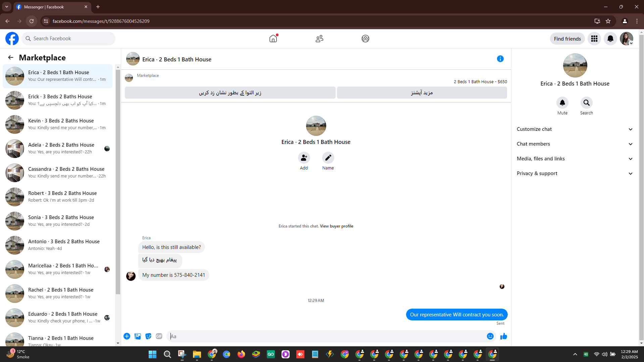Image resolution: width=644 pixels, height=362 pixels.
Task: Edit the chat name with the pencil icon
Action: point(328,158)
